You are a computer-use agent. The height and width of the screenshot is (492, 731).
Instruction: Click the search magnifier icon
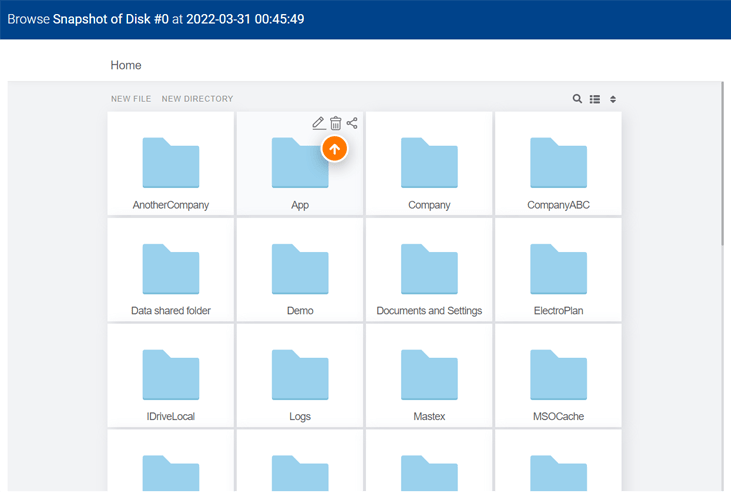577,99
